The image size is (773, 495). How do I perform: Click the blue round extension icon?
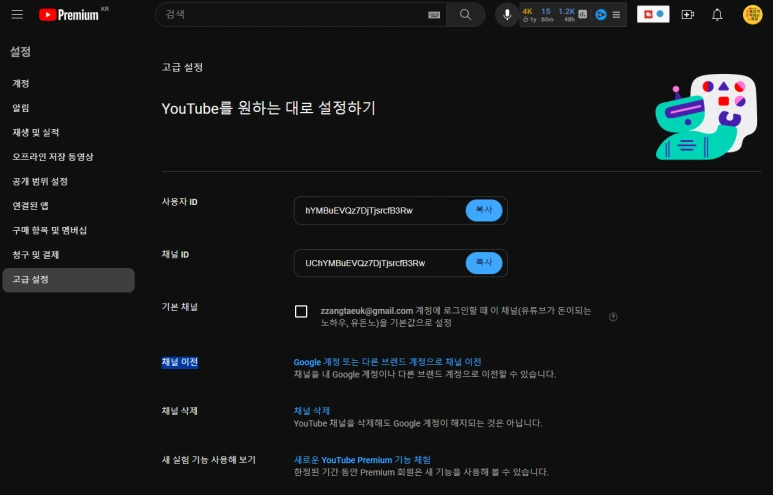(600, 15)
